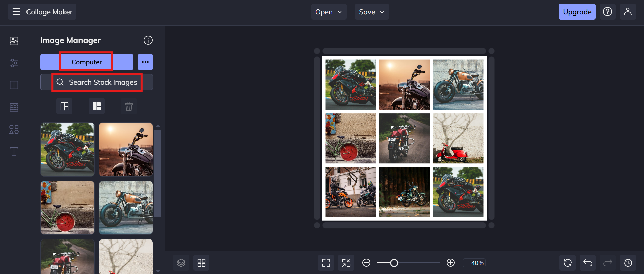The width and height of the screenshot is (644, 274).
Task: Click the auto-fill collage layout icon
Action: (64, 107)
